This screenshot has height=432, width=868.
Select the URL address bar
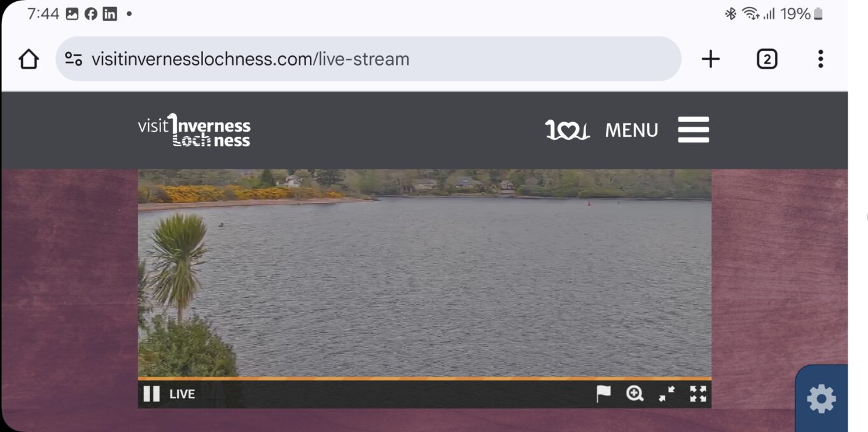coord(368,59)
